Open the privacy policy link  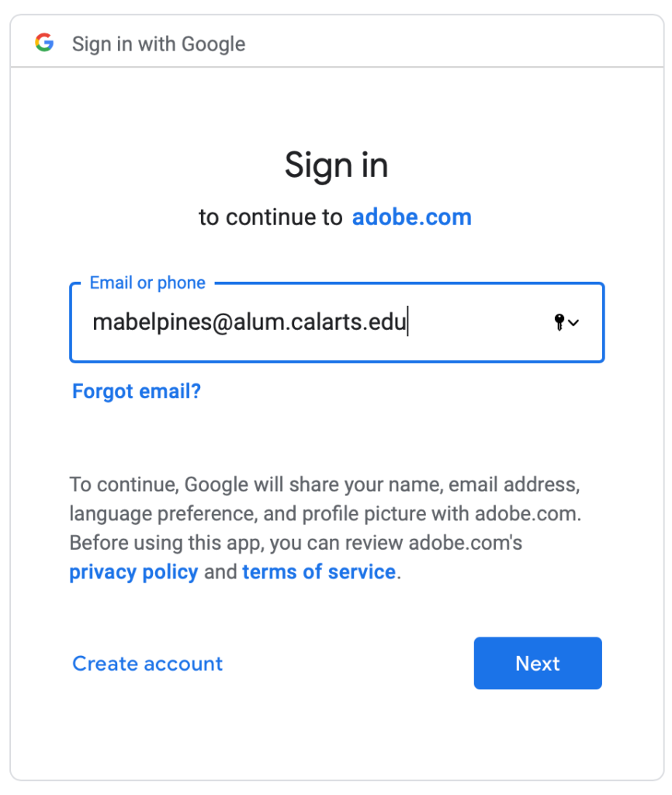point(133,572)
